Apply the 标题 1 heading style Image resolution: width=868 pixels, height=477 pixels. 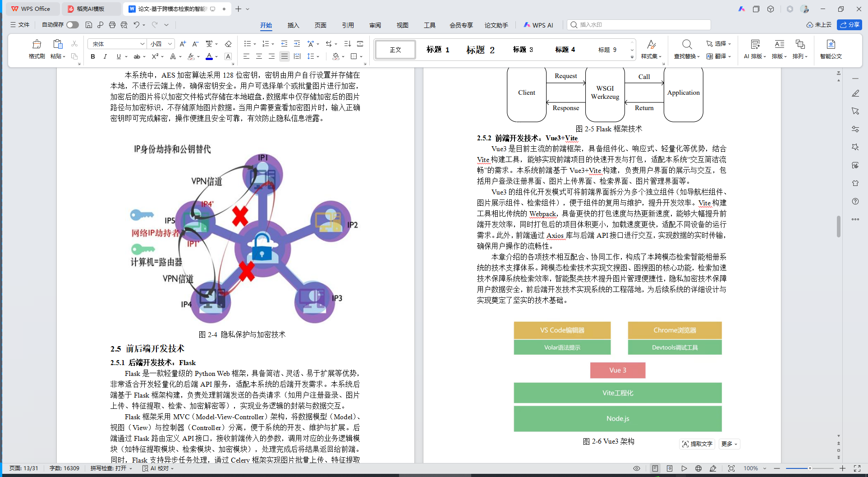click(x=438, y=50)
